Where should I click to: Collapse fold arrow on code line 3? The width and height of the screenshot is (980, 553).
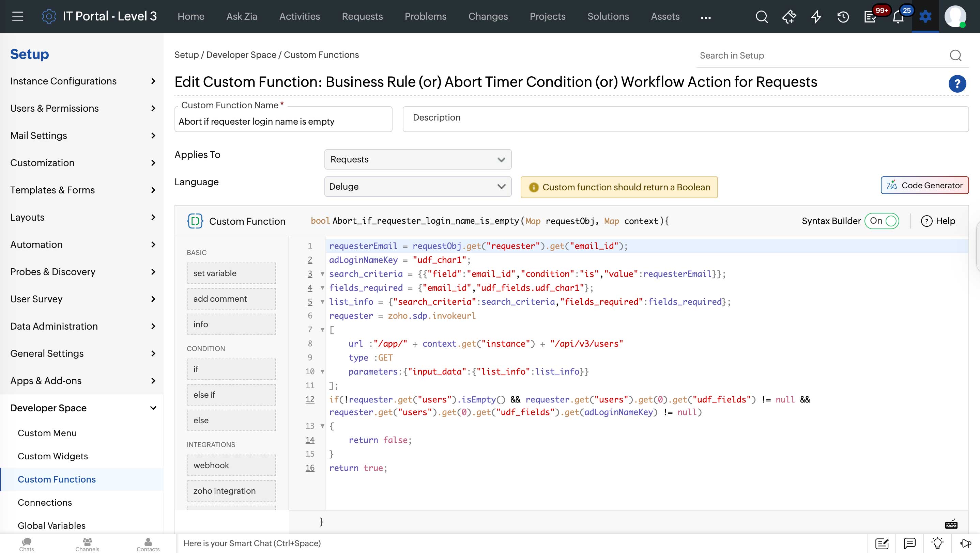(x=322, y=274)
